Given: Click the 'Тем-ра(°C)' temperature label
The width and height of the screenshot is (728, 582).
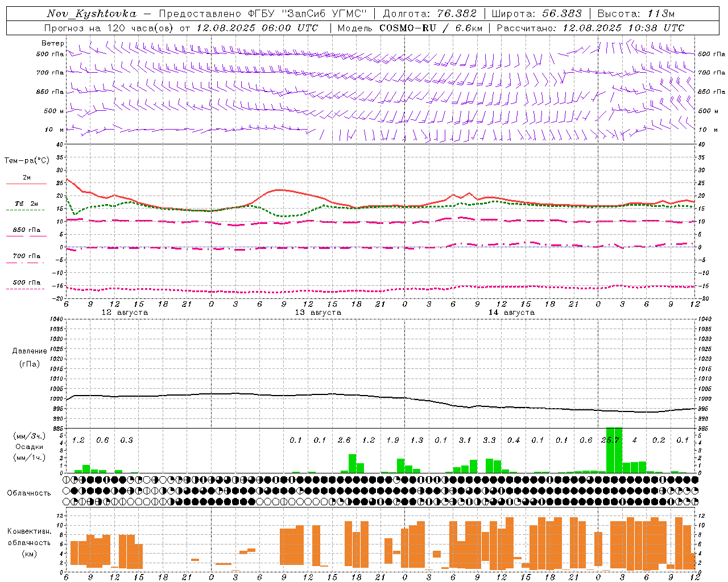Looking at the screenshot, I should pyautogui.click(x=27, y=161).
